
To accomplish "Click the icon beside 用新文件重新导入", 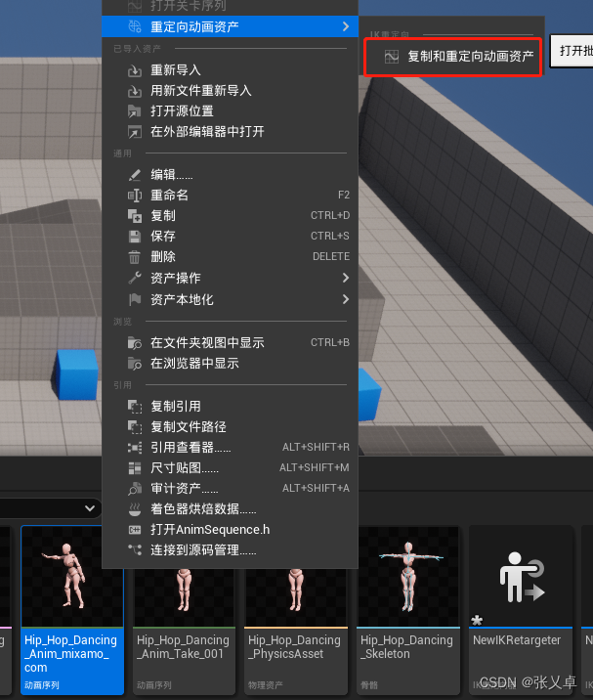I will click(x=135, y=91).
